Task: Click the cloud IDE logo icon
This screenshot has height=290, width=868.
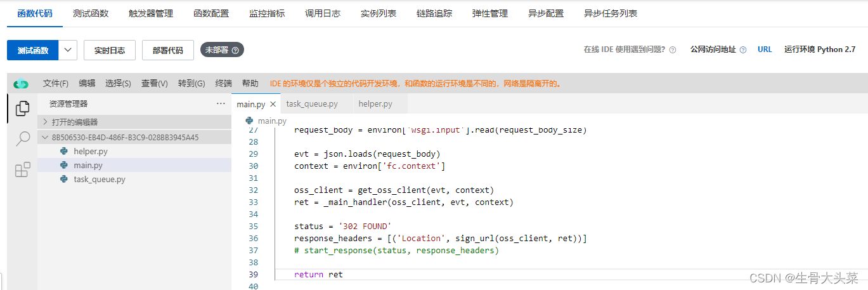Action: pyautogui.click(x=21, y=83)
